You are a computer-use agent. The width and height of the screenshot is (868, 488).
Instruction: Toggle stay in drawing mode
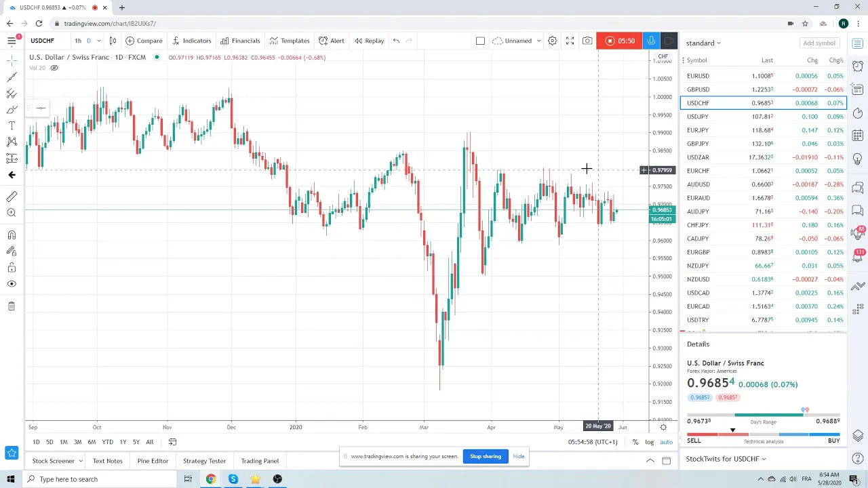pos(12,251)
